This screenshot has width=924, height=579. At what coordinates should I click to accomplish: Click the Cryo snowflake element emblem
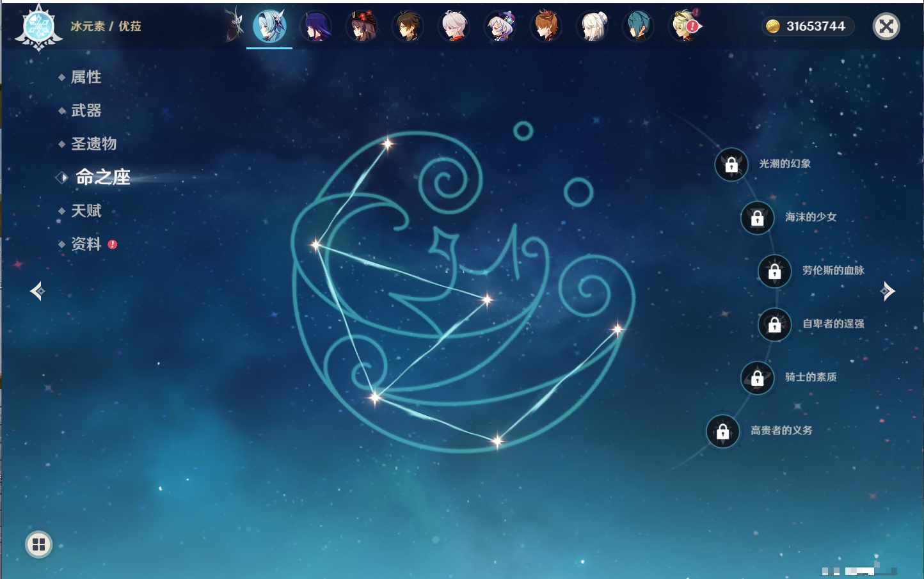click(x=39, y=28)
